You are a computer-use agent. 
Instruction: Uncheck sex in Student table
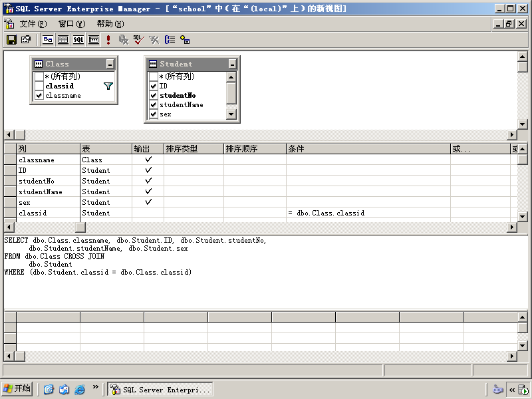(154, 114)
